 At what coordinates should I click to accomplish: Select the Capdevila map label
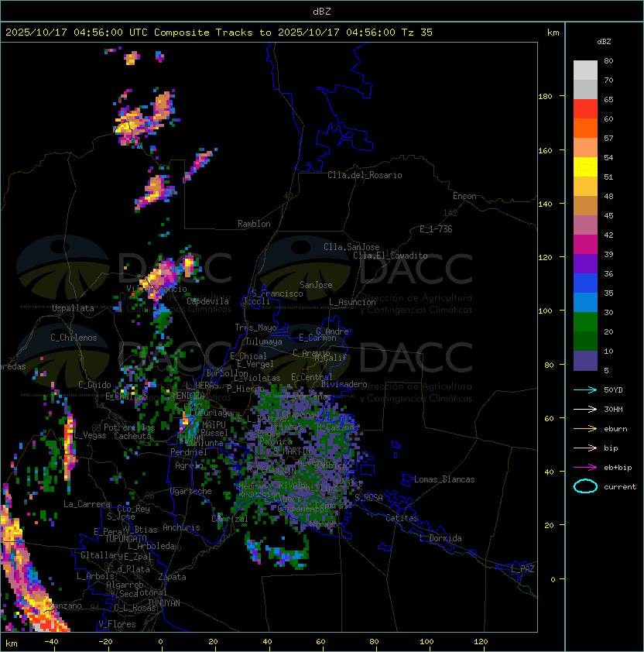coord(208,301)
